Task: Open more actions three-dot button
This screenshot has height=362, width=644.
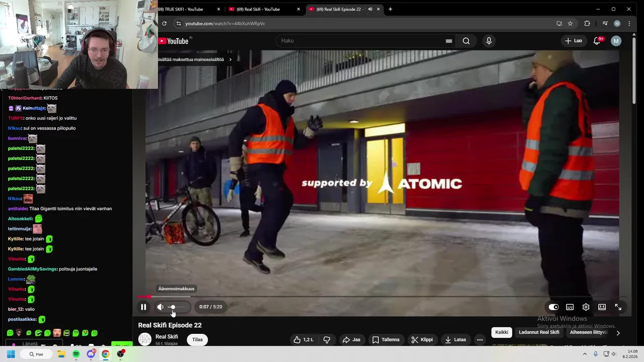Action: [480, 339]
